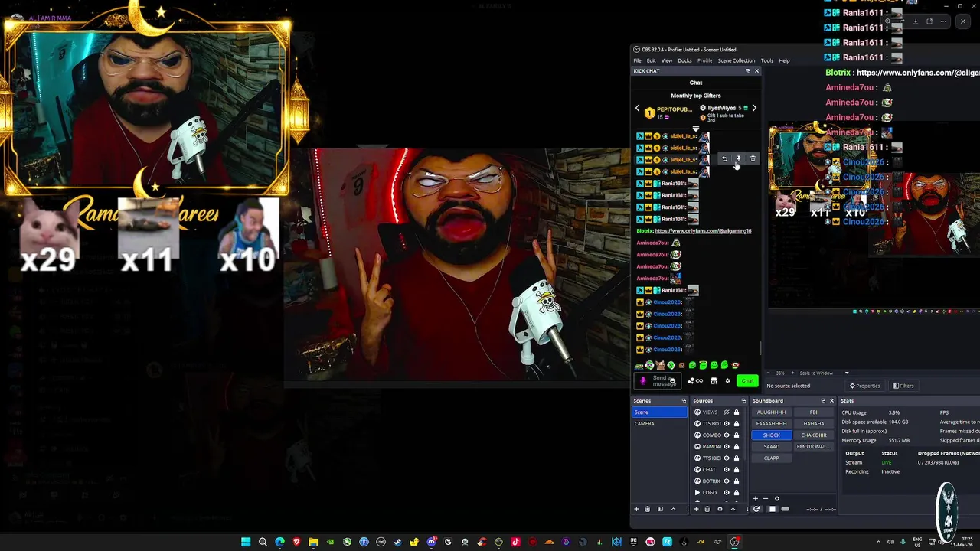980x551 pixels.
Task: Open the File menu in OBS
Action: click(637, 60)
